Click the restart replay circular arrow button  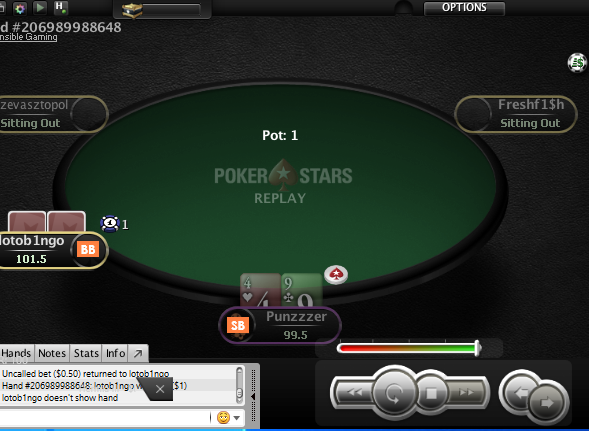click(394, 393)
